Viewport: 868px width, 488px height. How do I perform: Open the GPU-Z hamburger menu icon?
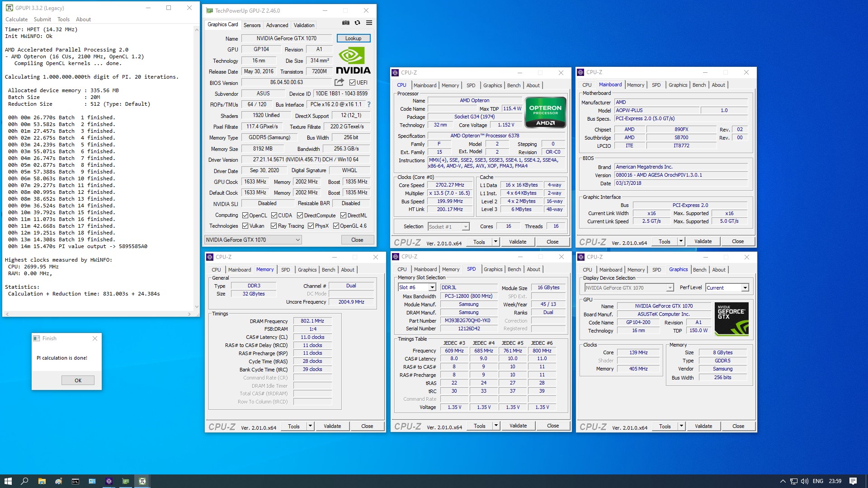coord(369,23)
